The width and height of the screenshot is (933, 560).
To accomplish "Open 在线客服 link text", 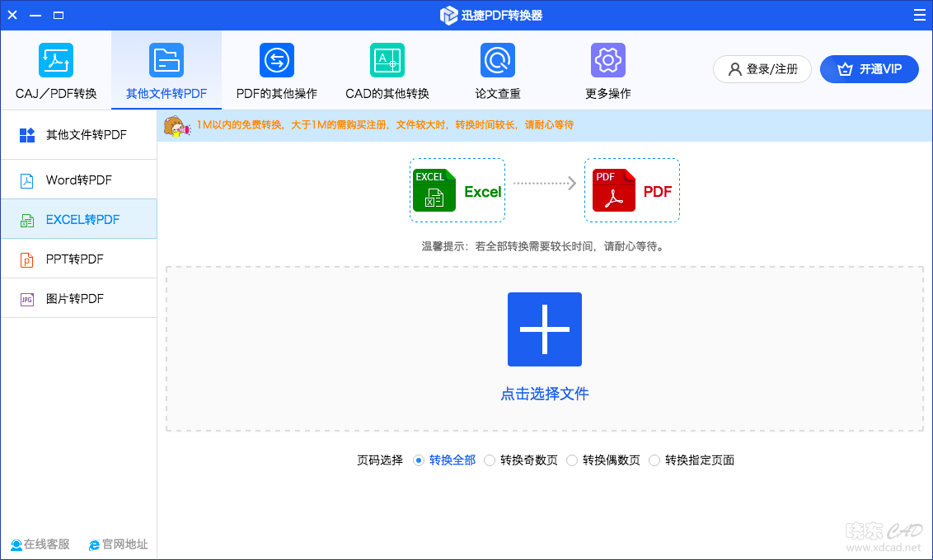I will tap(46, 544).
